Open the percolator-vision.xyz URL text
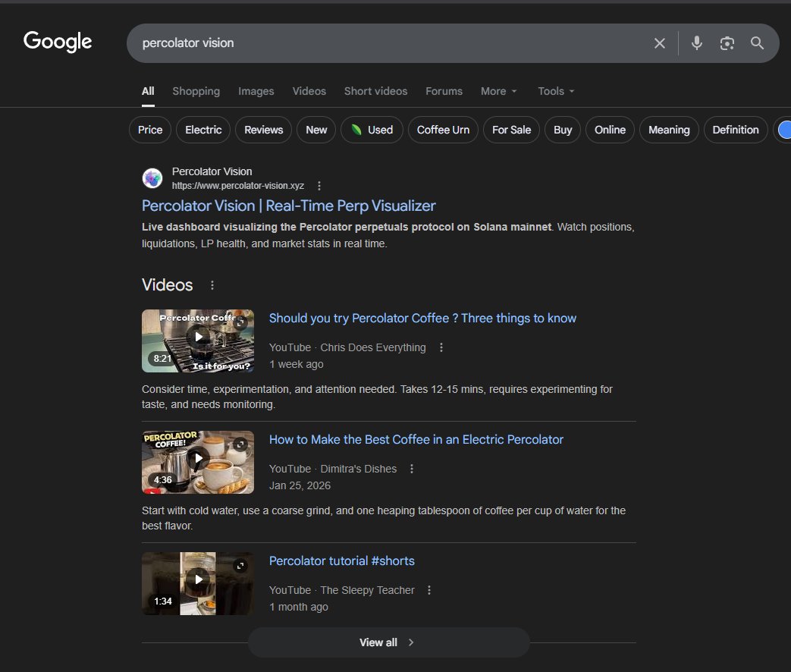This screenshot has width=791, height=672. [x=237, y=186]
